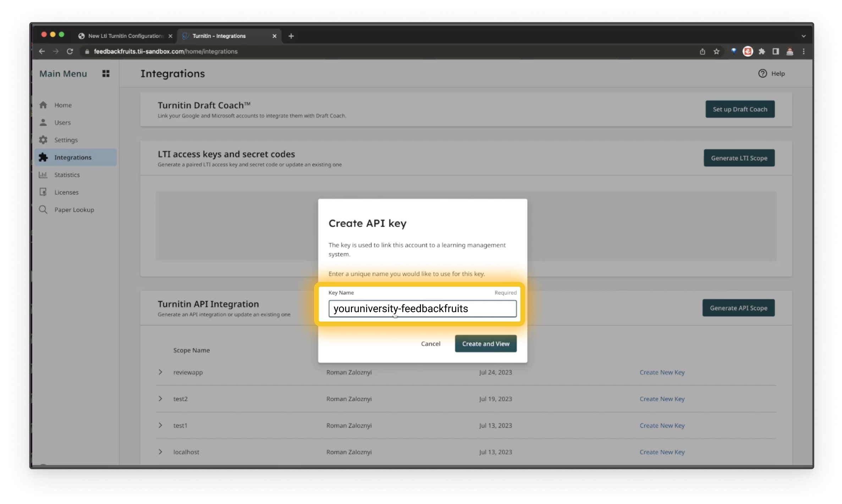Image resolution: width=842 pixels, height=504 pixels.
Task: Click Generate LTI Scope button
Action: click(739, 158)
